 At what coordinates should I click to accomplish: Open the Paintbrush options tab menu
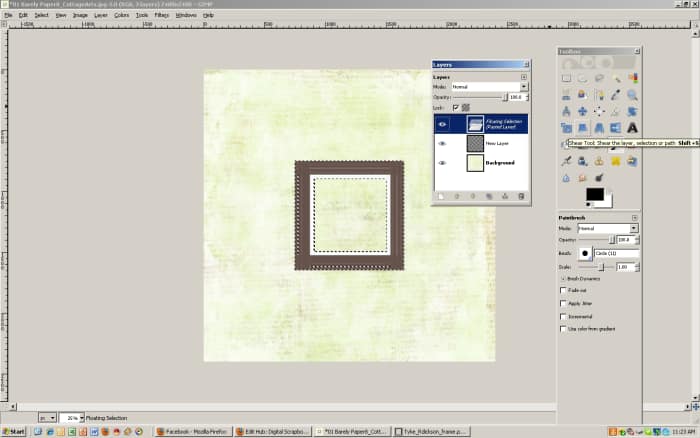pyautogui.click(x=634, y=217)
